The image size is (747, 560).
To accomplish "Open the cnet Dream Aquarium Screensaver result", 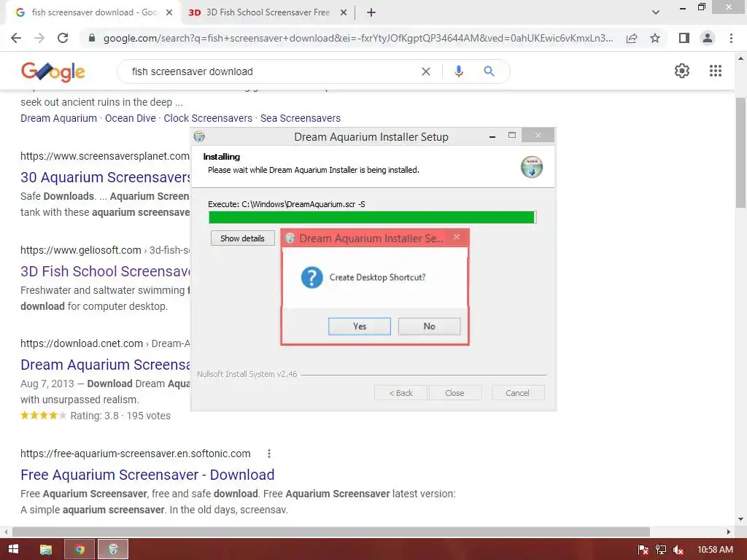I will [105, 365].
